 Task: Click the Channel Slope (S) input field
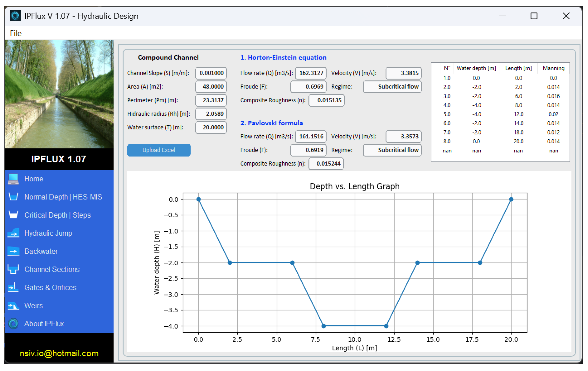tap(211, 73)
